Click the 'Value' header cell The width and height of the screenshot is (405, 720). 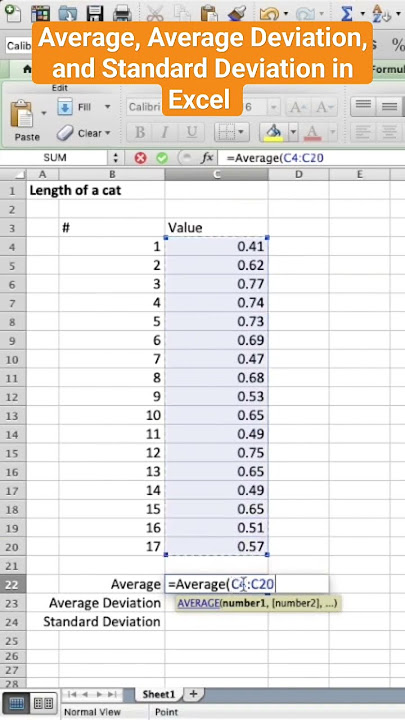217,228
